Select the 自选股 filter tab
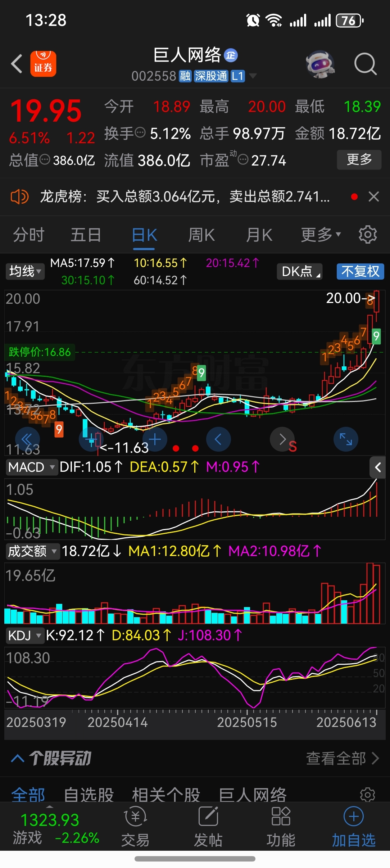390x868 pixels. [89, 794]
